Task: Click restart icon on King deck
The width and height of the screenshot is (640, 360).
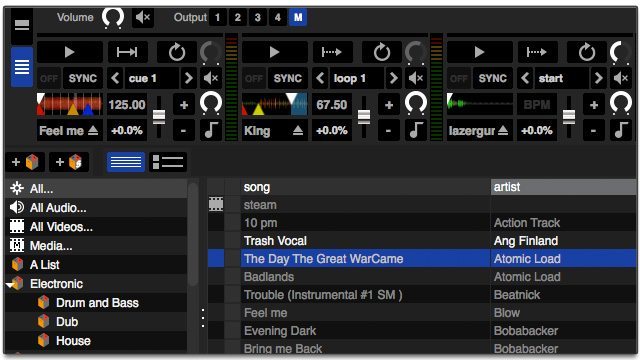Action: click(x=382, y=52)
